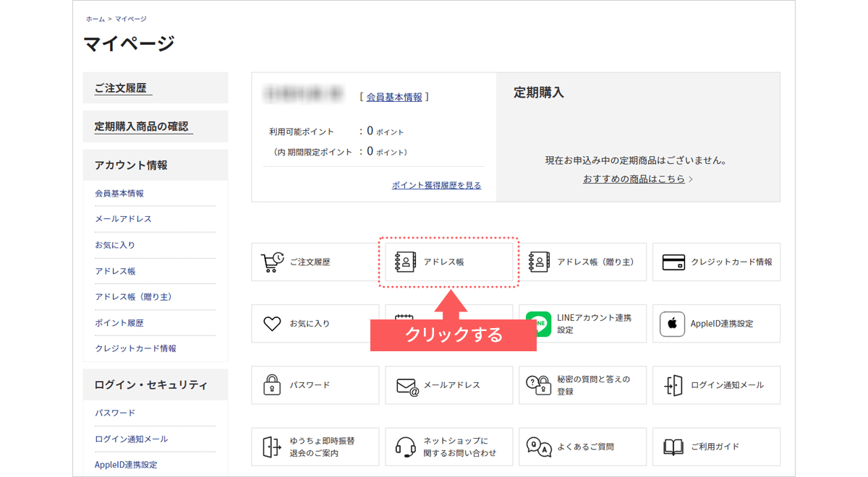Image resolution: width=868 pixels, height=477 pixels.
Task: Click the credit card information icon
Action: tap(673, 262)
